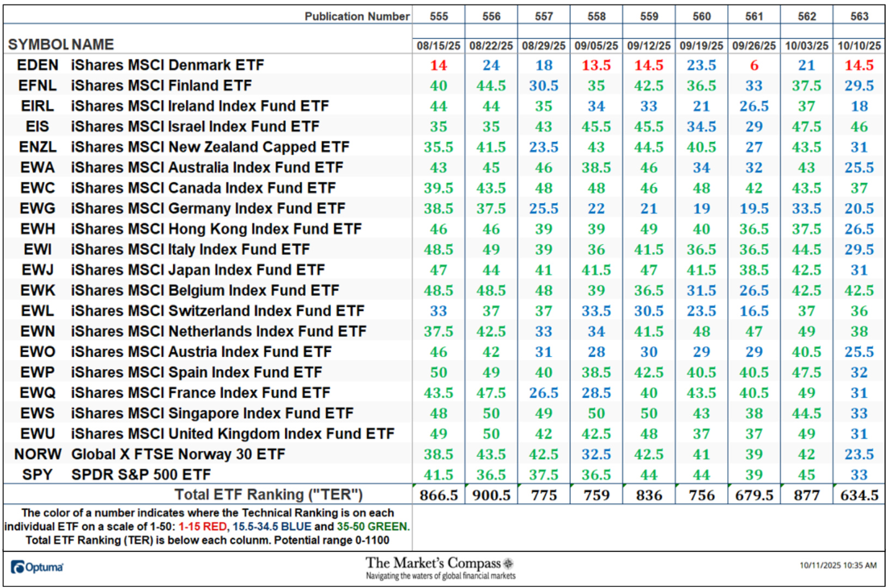Click the EIRL symbol

coord(38,106)
